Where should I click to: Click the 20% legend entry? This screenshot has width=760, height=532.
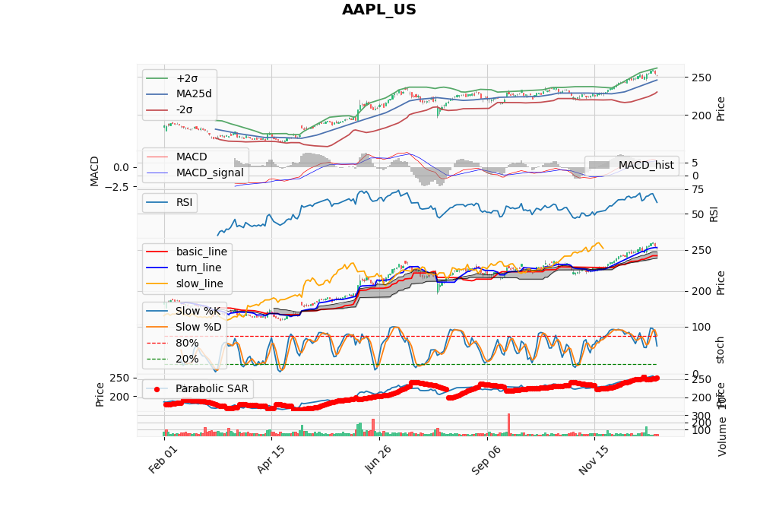(187, 359)
